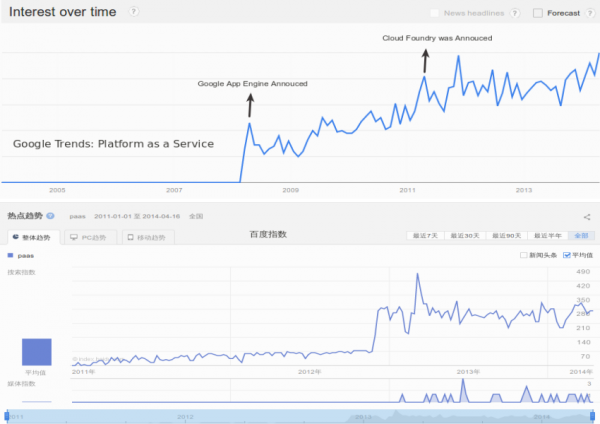Open help icon next to News headlines
The width and height of the screenshot is (600, 424).
(x=515, y=13)
